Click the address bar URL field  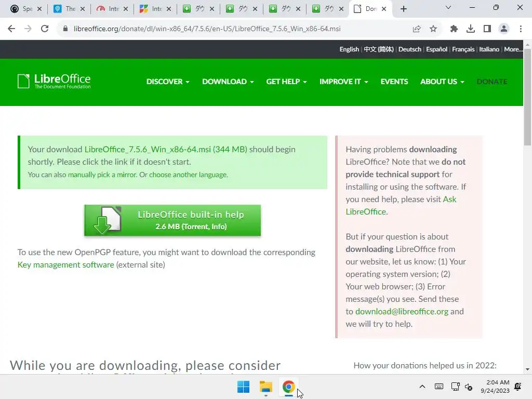(x=207, y=29)
